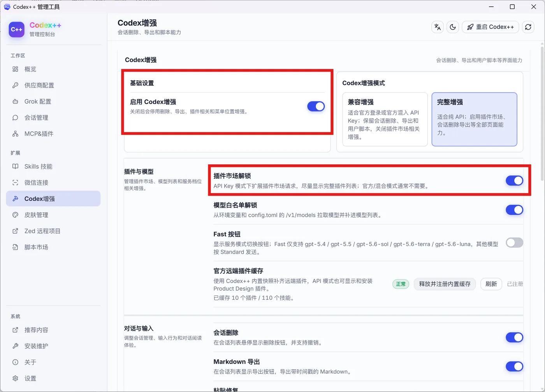Click the 对话与输入 section heading
Viewport: 545px width, 392px height.
139,329
